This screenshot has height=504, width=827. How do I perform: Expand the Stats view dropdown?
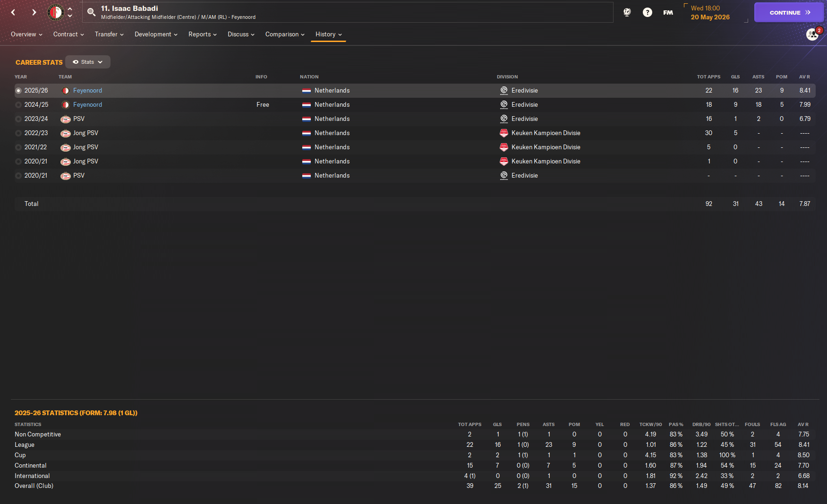coord(88,62)
